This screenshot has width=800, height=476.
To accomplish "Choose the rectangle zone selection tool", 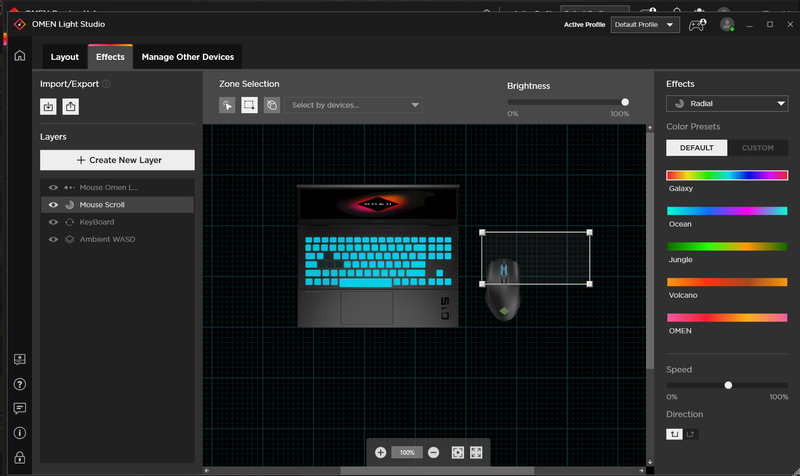I will pos(249,105).
